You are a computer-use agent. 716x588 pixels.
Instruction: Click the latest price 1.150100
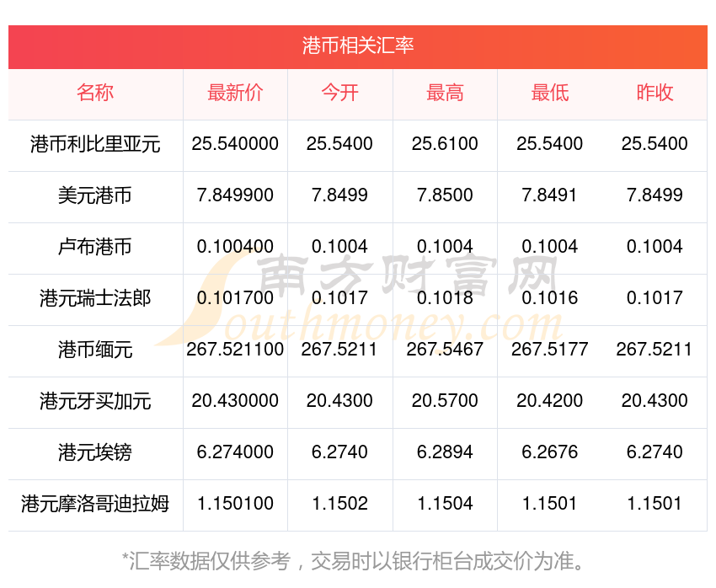tap(235, 504)
